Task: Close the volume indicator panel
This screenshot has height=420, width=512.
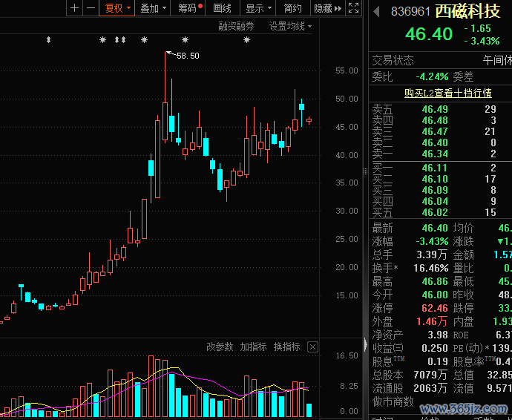Action: 312,347
